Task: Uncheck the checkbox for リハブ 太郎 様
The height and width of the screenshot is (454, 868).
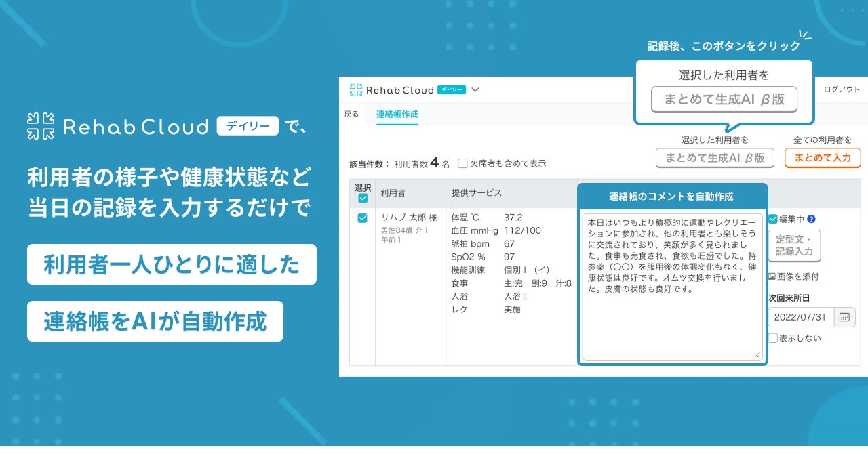Action: tap(363, 218)
